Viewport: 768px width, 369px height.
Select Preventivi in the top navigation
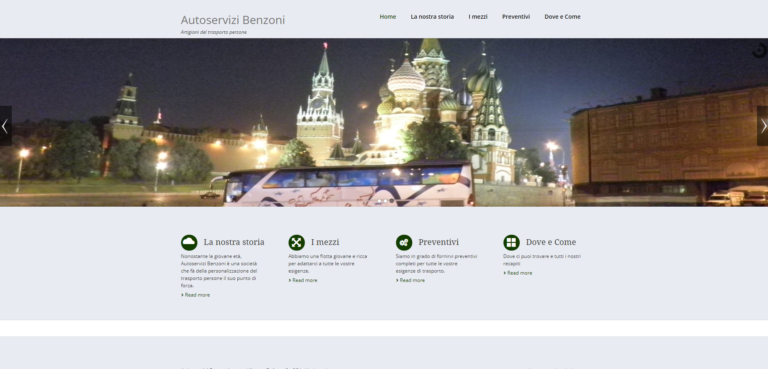pyautogui.click(x=516, y=17)
